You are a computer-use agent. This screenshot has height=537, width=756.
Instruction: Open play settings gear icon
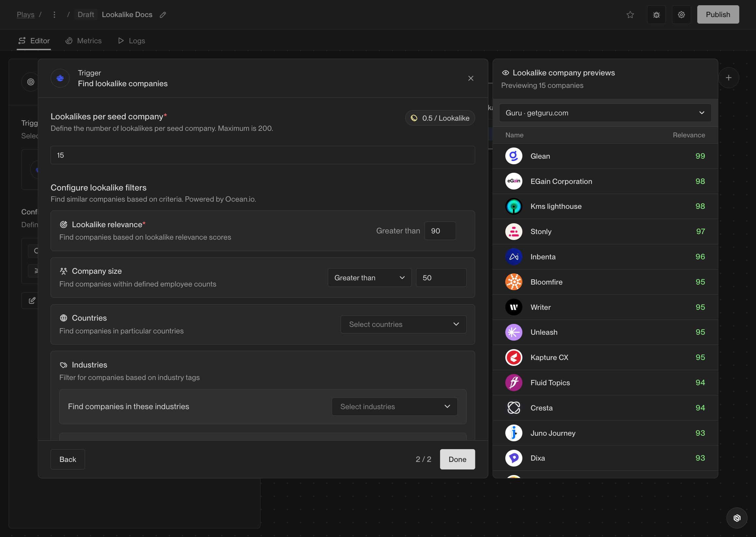coord(681,14)
